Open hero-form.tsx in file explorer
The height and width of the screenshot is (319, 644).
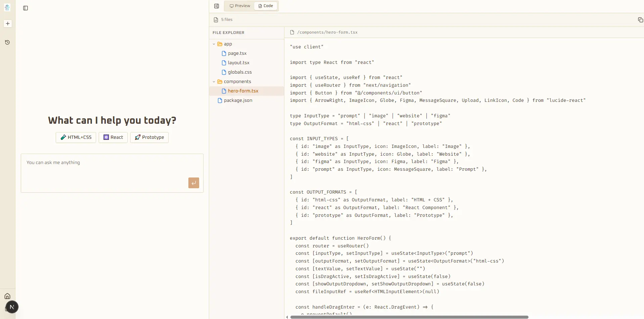tap(246, 91)
